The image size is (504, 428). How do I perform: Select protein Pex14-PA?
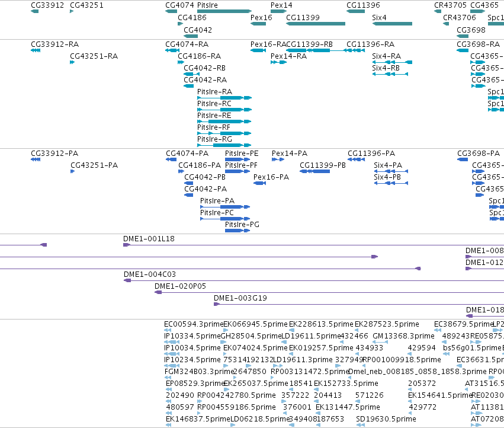(x=278, y=159)
